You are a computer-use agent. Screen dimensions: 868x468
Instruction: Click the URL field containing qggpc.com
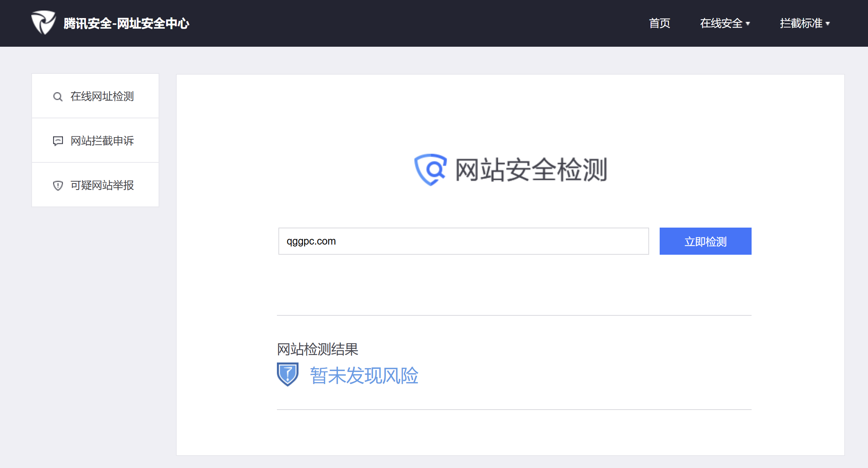click(463, 241)
